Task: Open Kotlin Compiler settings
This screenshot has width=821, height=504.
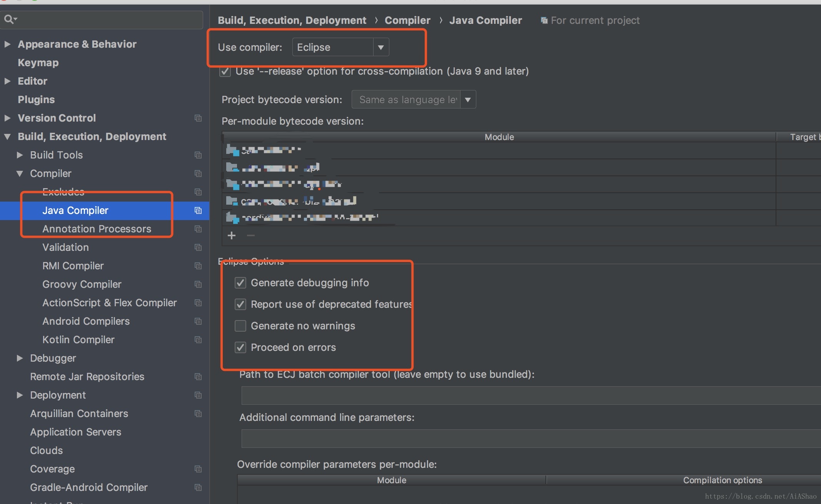Action: tap(78, 340)
